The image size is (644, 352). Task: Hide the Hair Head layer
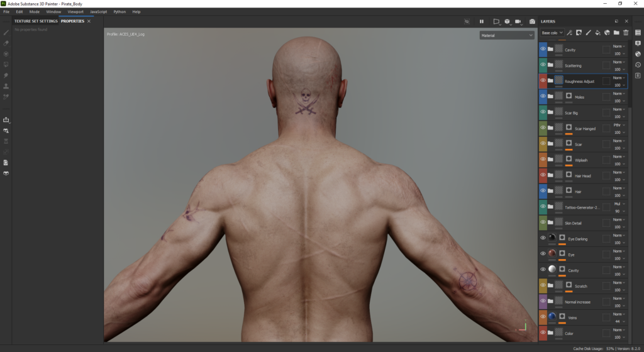(543, 175)
